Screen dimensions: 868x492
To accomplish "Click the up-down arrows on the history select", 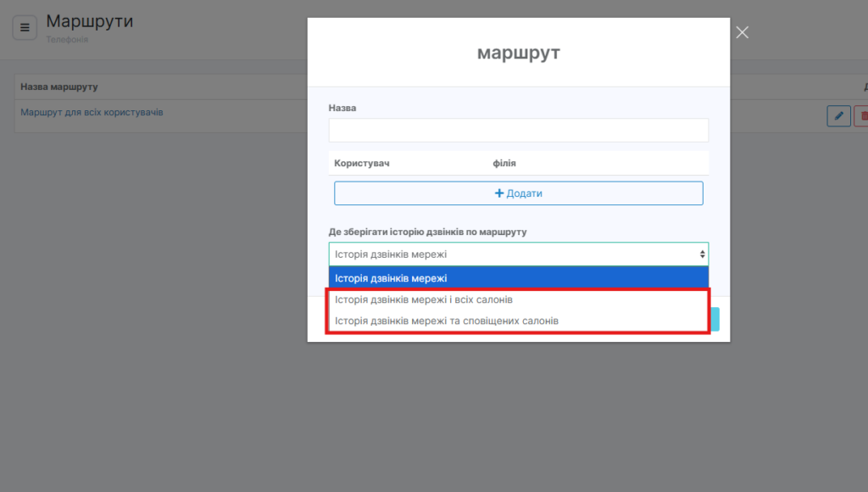I will click(702, 254).
